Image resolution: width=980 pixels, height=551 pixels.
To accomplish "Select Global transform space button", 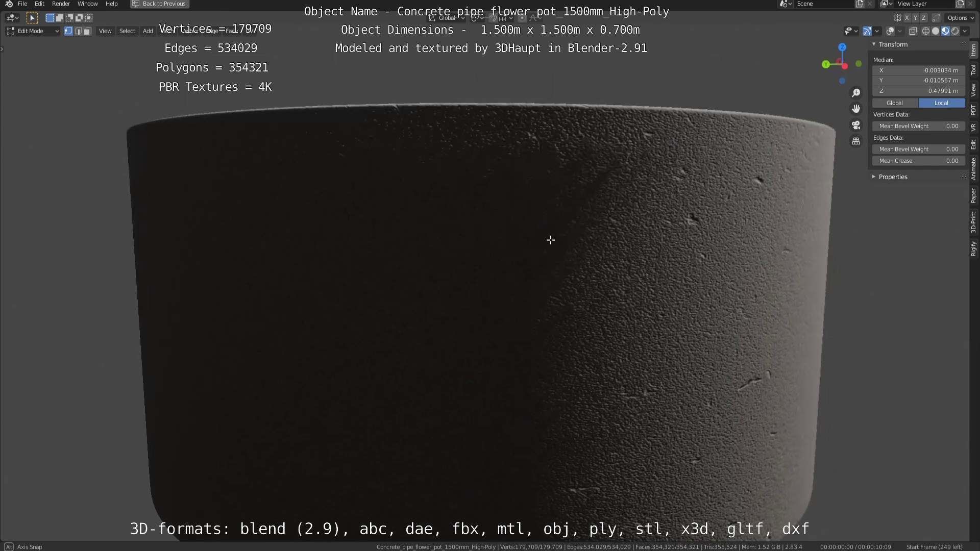I will [895, 103].
